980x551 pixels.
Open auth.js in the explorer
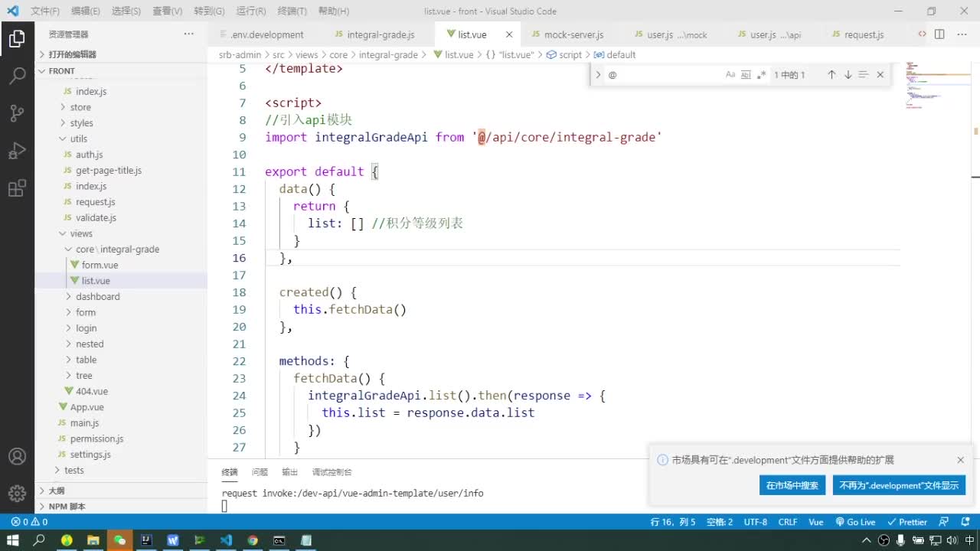coord(121,155)
